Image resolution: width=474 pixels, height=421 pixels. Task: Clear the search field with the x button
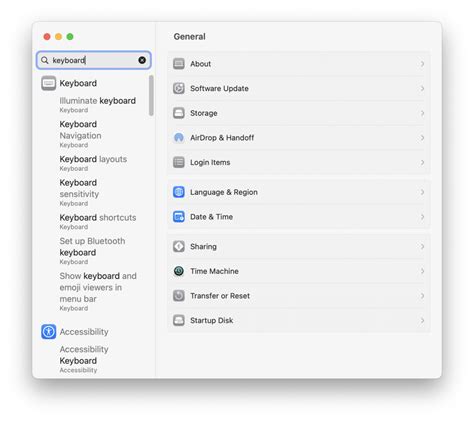[x=142, y=60]
